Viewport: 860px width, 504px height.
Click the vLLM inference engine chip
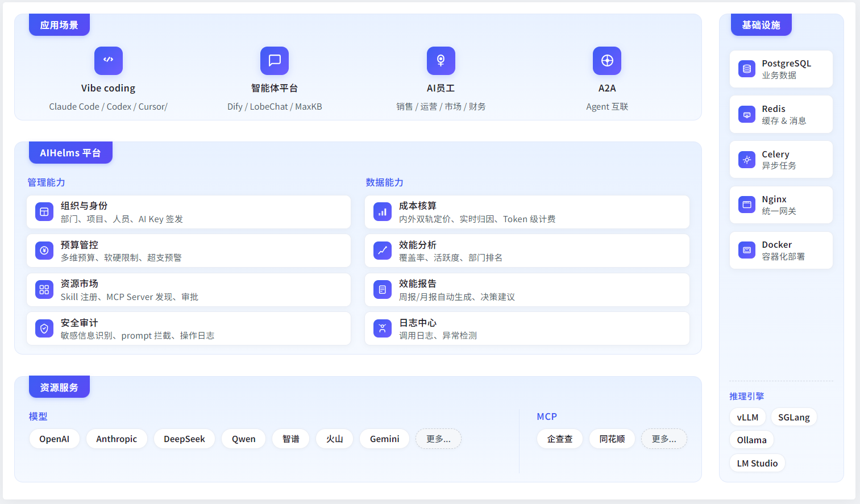(x=747, y=417)
